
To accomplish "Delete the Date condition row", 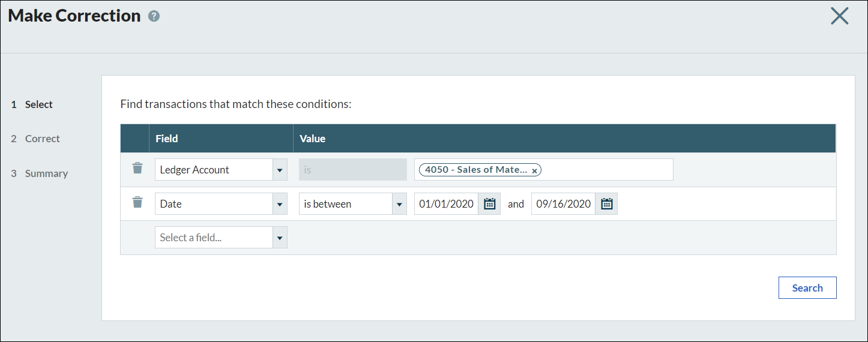I will coord(137,203).
